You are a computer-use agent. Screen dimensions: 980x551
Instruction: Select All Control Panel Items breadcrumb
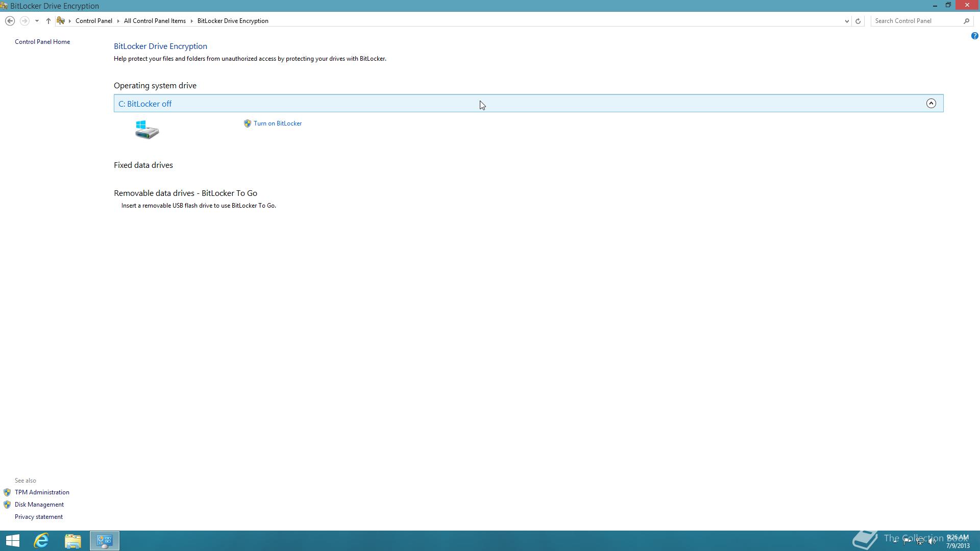(x=155, y=21)
